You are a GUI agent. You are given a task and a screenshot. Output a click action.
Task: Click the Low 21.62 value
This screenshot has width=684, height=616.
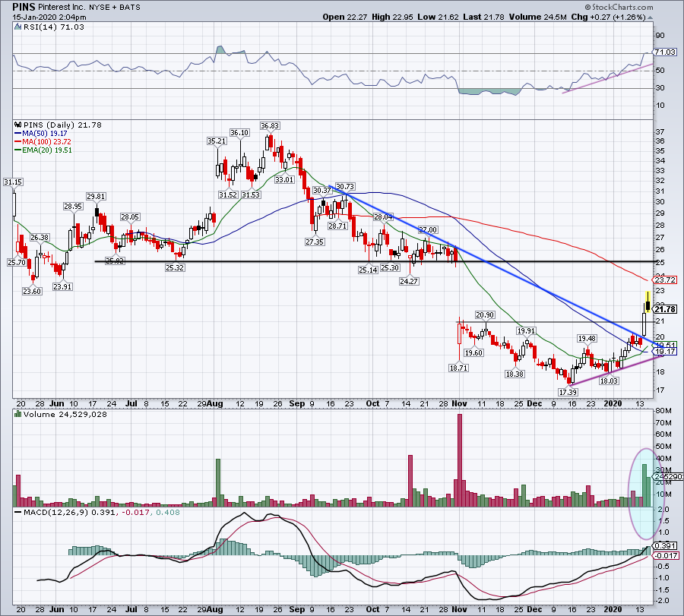(x=438, y=17)
